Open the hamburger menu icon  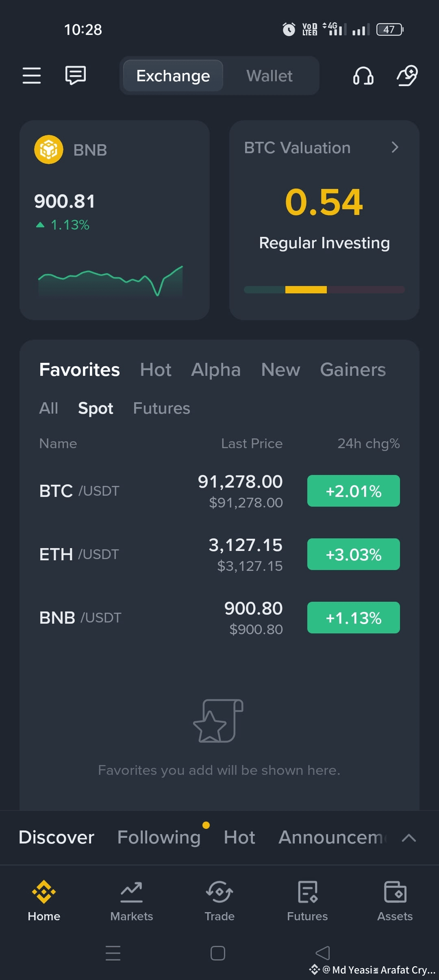click(31, 76)
